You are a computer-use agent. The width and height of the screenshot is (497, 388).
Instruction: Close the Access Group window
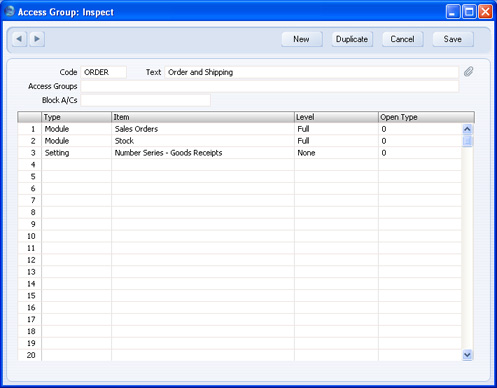click(x=485, y=12)
